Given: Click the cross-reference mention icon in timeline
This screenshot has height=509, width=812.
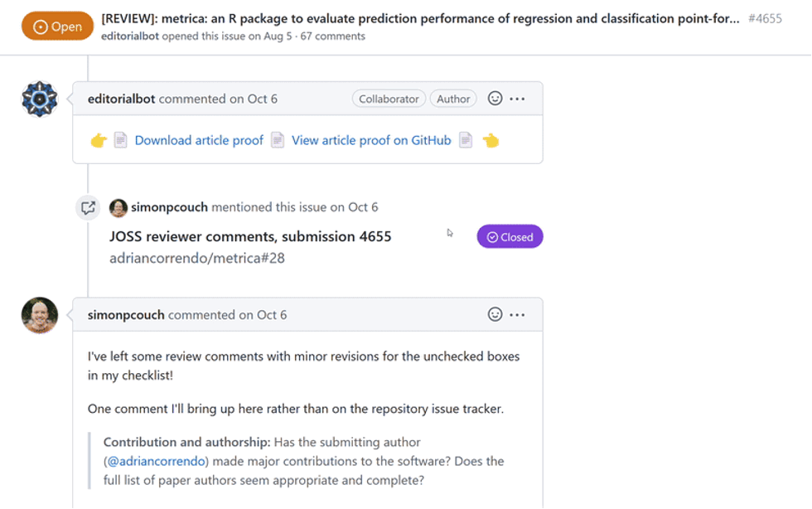Looking at the screenshot, I should pos(88,207).
